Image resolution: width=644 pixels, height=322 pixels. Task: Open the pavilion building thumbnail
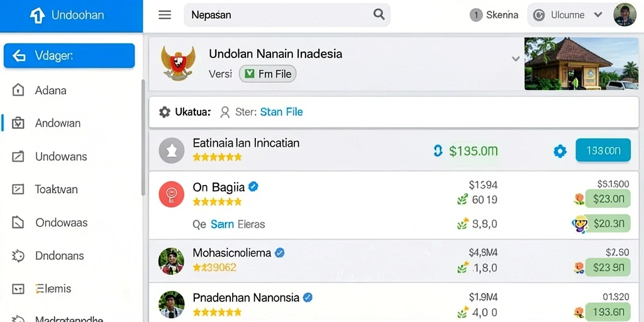582,64
